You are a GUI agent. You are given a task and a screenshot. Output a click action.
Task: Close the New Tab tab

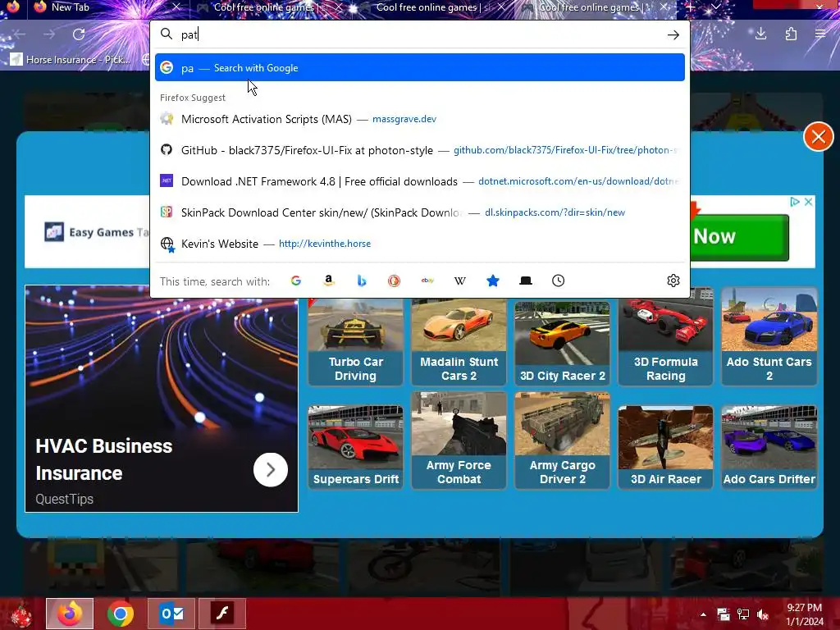[176, 7]
